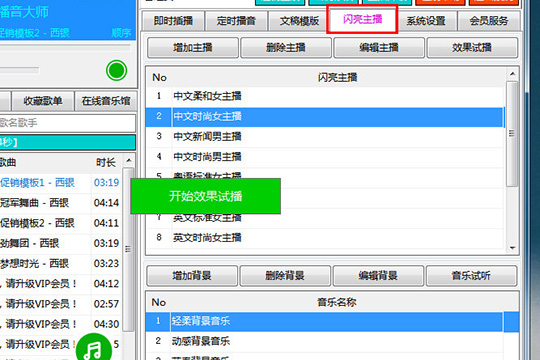
Task: Click the 开始效果试播 green notification
Action: click(206, 196)
